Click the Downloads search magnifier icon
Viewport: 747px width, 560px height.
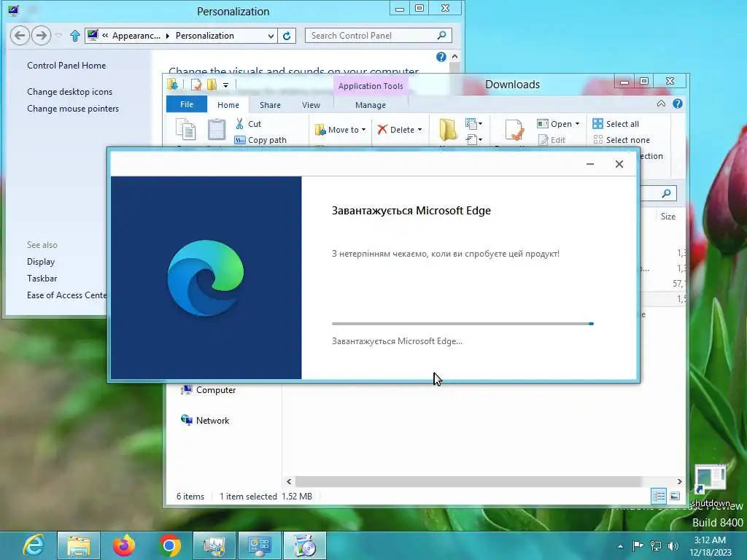point(667,192)
